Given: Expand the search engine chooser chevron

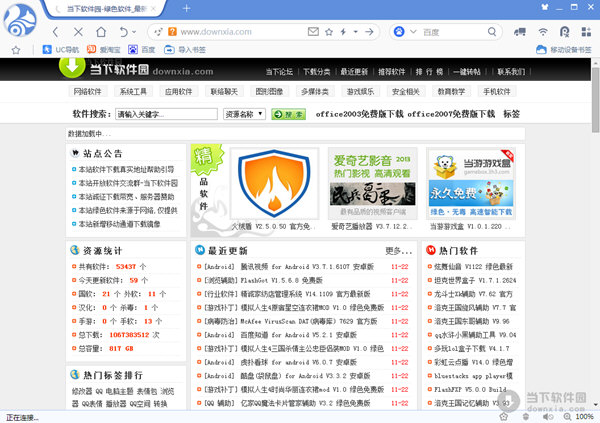Looking at the screenshot, I should (x=413, y=32).
